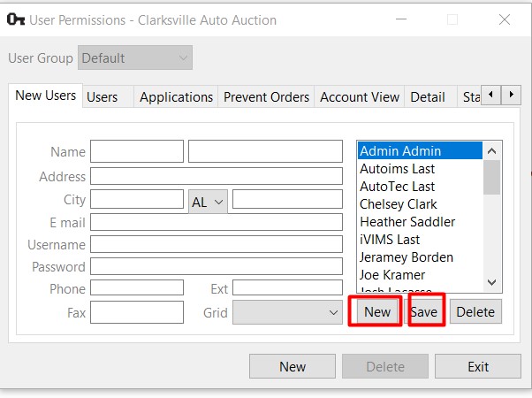Screen dimensions: 532x398
Task: Choose Heather Saddler from the list
Action: point(407,222)
